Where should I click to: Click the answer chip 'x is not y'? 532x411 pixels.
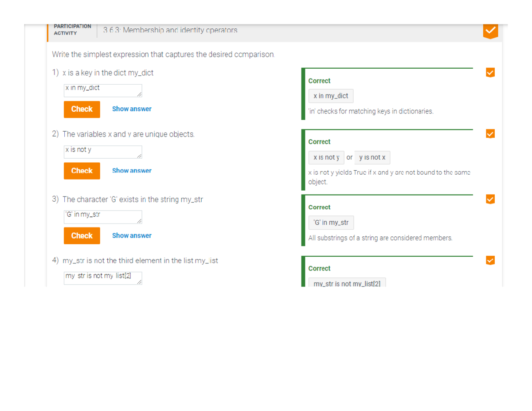coord(326,157)
